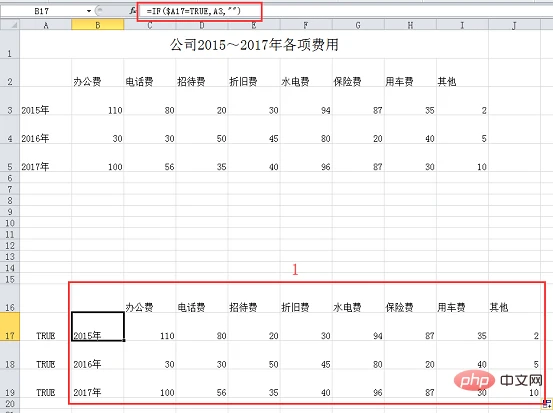This screenshot has height=413, width=553.
Task: Select column G header
Action: tap(358, 25)
